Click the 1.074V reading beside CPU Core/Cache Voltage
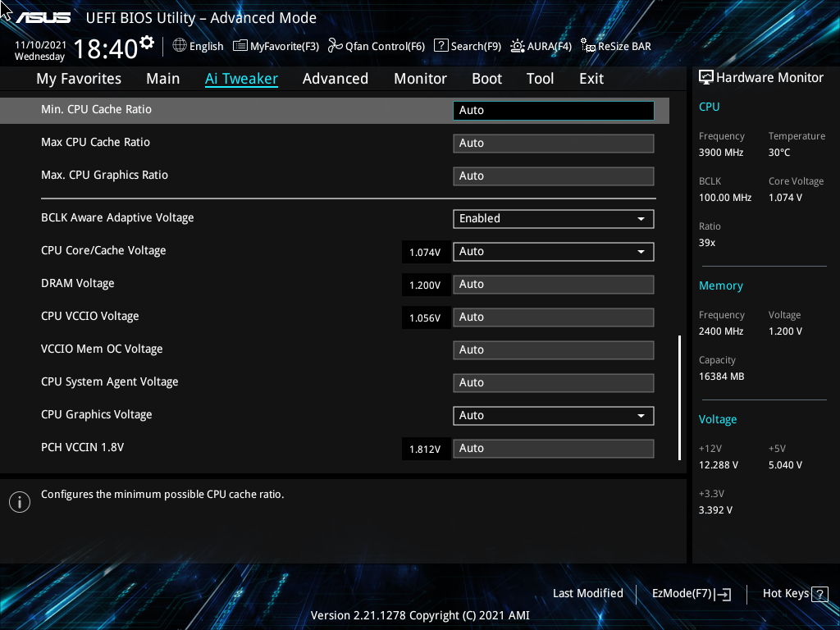 (426, 253)
